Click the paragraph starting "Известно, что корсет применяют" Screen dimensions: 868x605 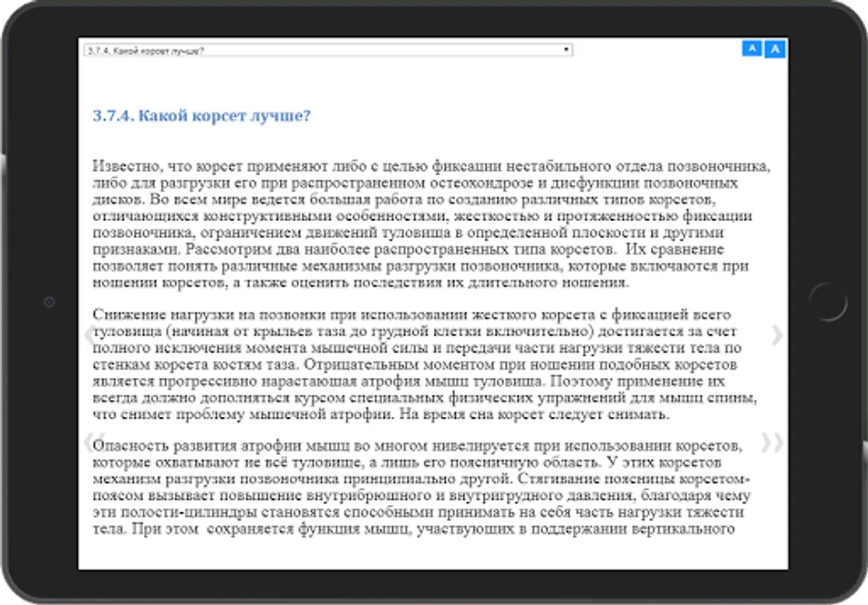(x=430, y=225)
